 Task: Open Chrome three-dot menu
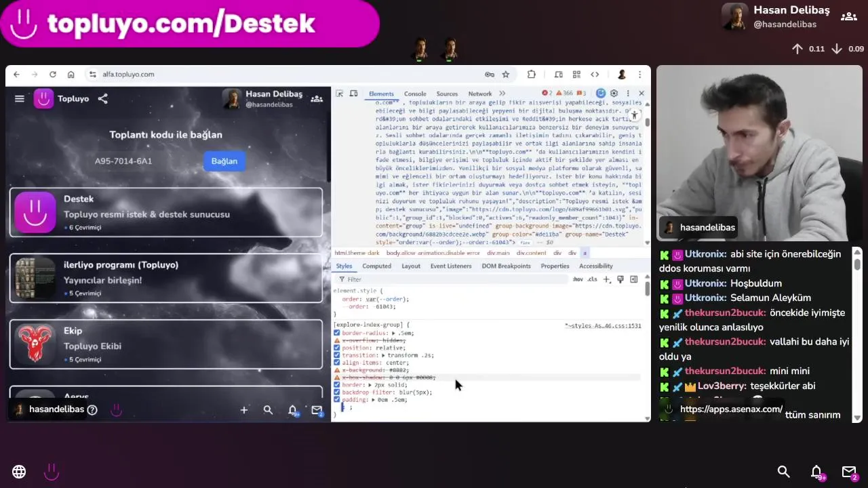pos(639,75)
